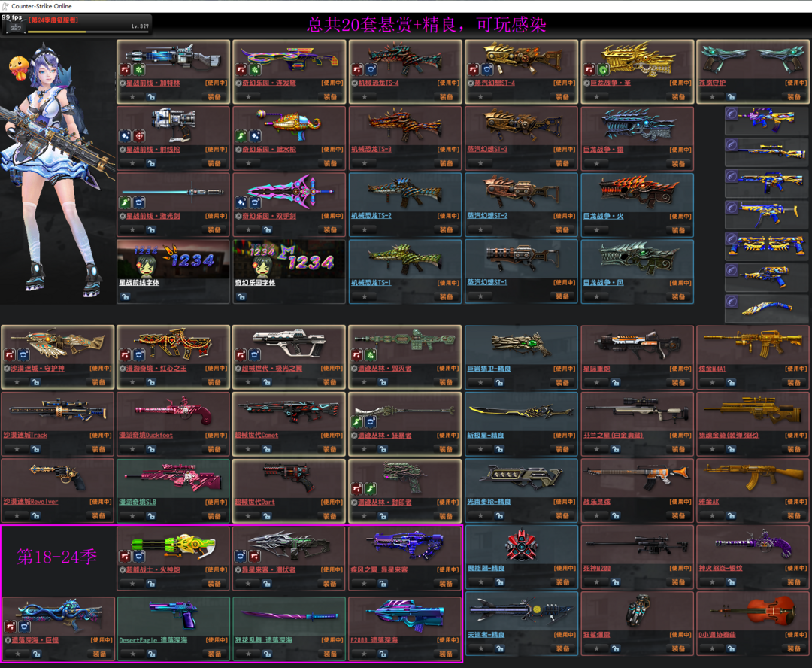Click the experience progress bar at top
The height and width of the screenshot is (668, 812).
click(x=56, y=32)
